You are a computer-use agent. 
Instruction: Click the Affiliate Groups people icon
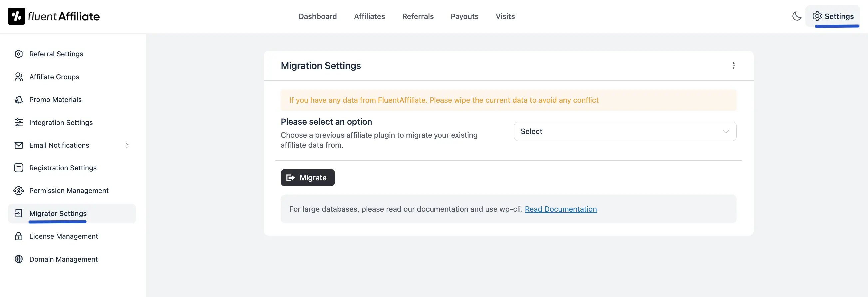(19, 77)
